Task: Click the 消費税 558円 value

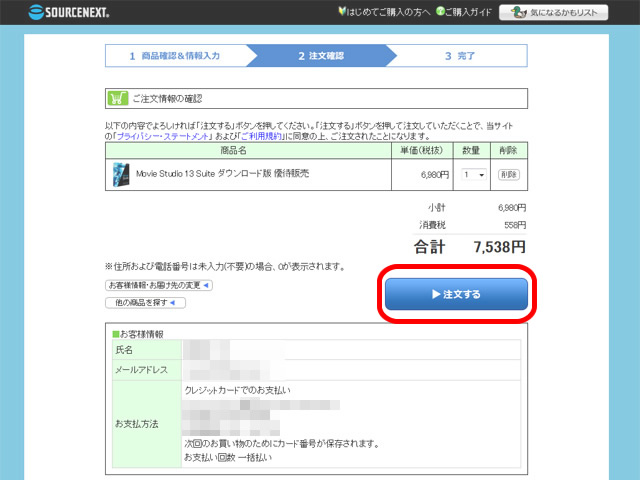Action: pos(515,225)
